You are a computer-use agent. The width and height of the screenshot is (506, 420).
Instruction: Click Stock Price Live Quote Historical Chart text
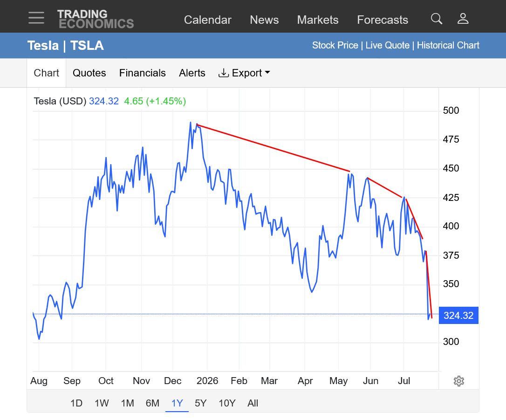pos(395,45)
